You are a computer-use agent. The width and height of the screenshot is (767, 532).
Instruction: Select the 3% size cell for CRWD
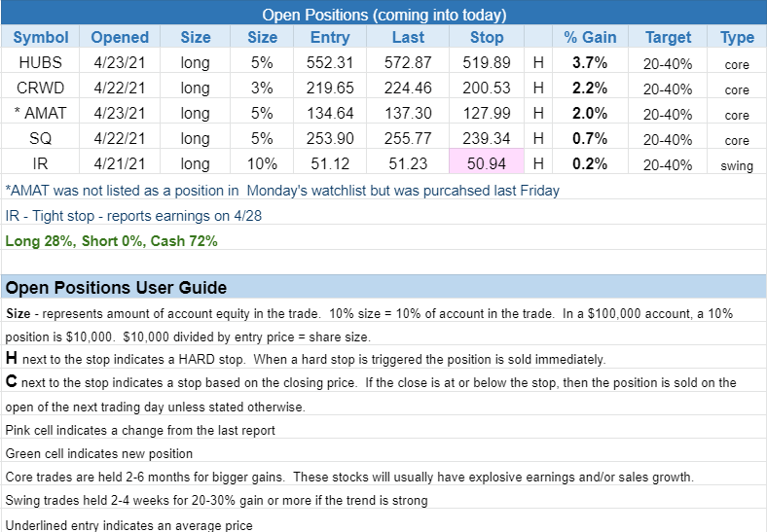coord(262,88)
